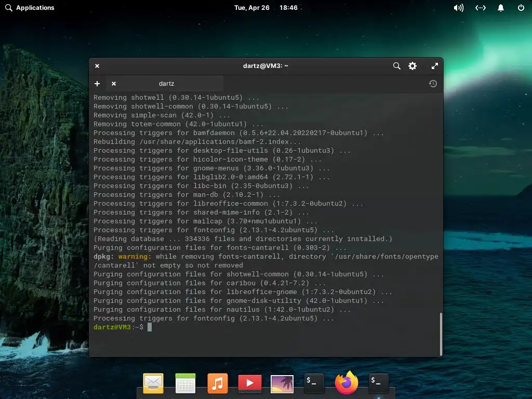Launch Mail from the dock

click(153, 383)
